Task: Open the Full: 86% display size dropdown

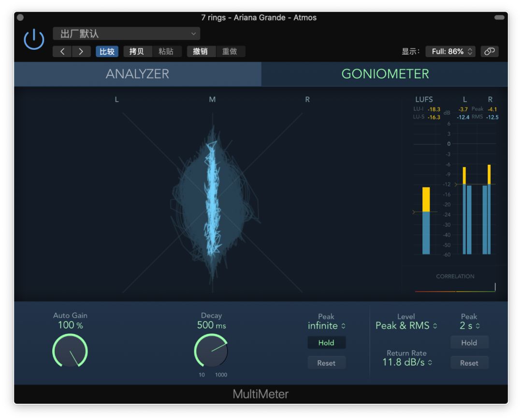Action: (x=450, y=51)
